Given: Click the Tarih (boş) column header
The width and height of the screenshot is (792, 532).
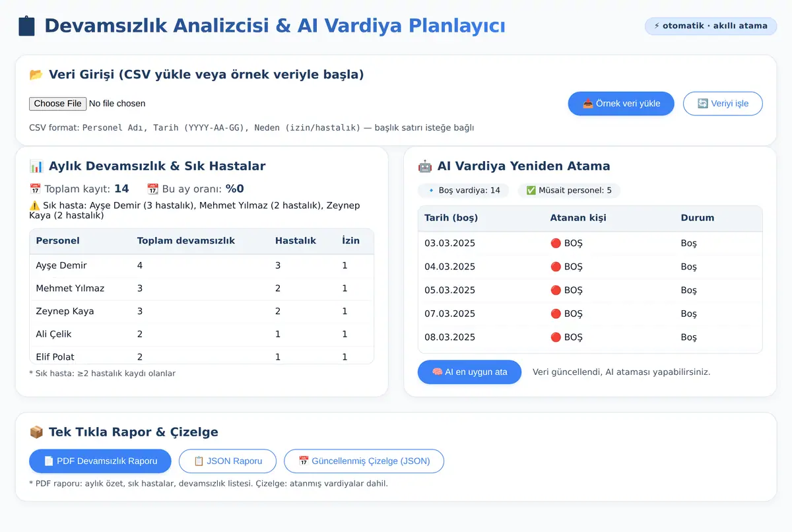Looking at the screenshot, I should 451,218.
